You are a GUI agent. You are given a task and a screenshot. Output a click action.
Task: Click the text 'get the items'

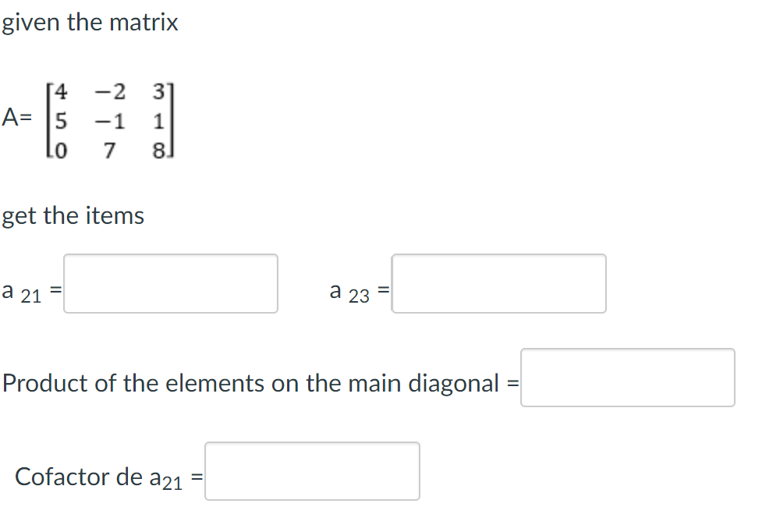point(74,216)
